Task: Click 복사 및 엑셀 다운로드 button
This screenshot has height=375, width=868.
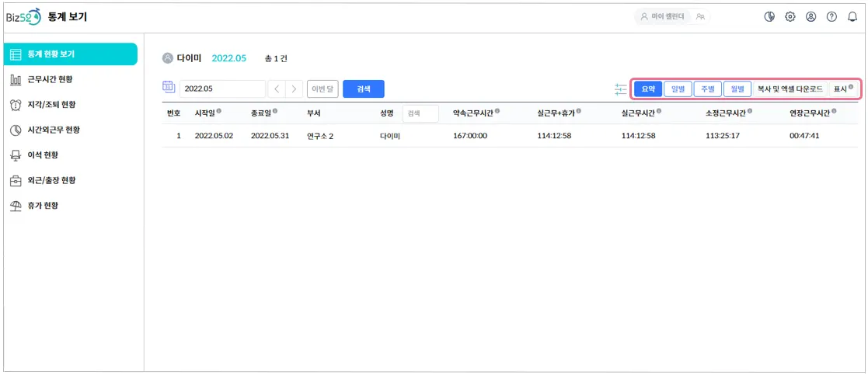Action: pos(790,89)
